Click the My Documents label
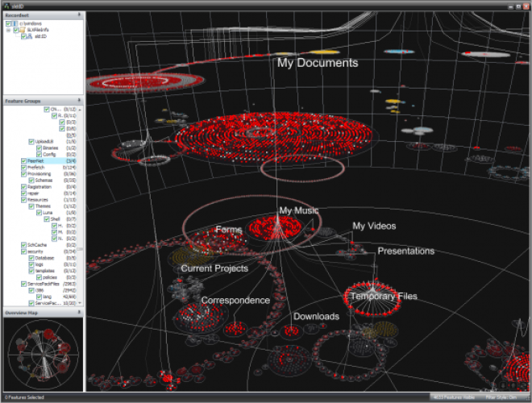The width and height of the screenshot is (532, 403). 317,62
